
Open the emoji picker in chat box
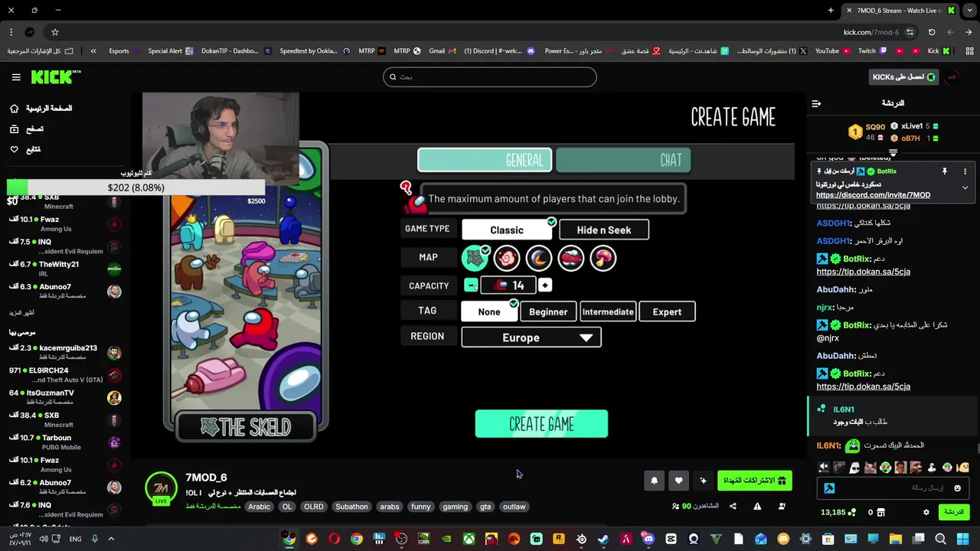click(957, 488)
